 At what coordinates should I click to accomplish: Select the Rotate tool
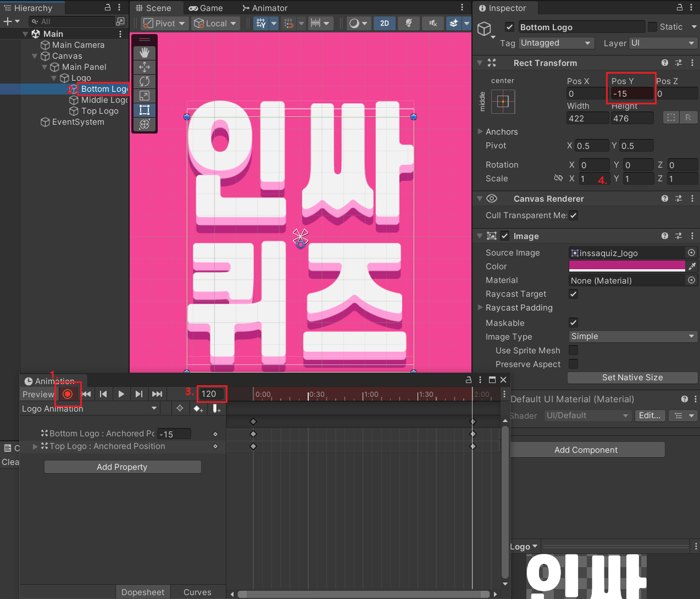[145, 81]
